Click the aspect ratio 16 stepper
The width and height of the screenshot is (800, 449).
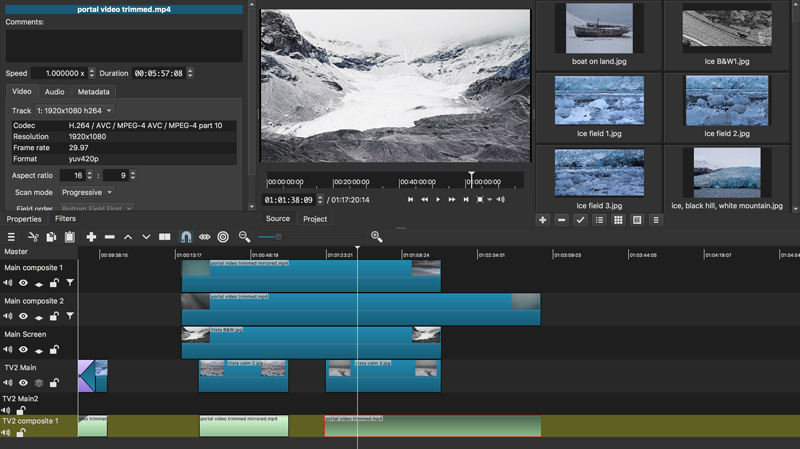coord(89,176)
